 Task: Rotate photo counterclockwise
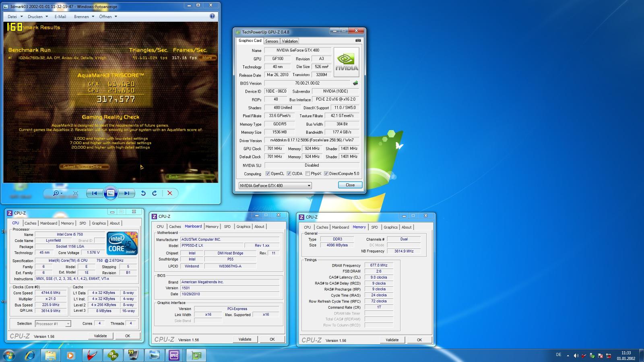click(143, 193)
